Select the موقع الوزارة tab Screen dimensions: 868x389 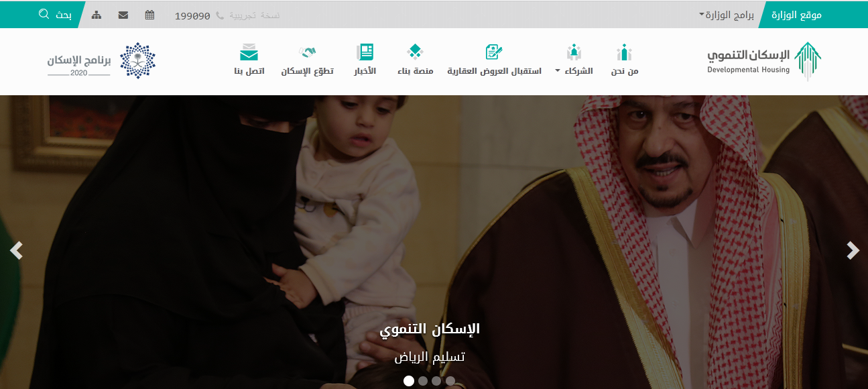797,15
